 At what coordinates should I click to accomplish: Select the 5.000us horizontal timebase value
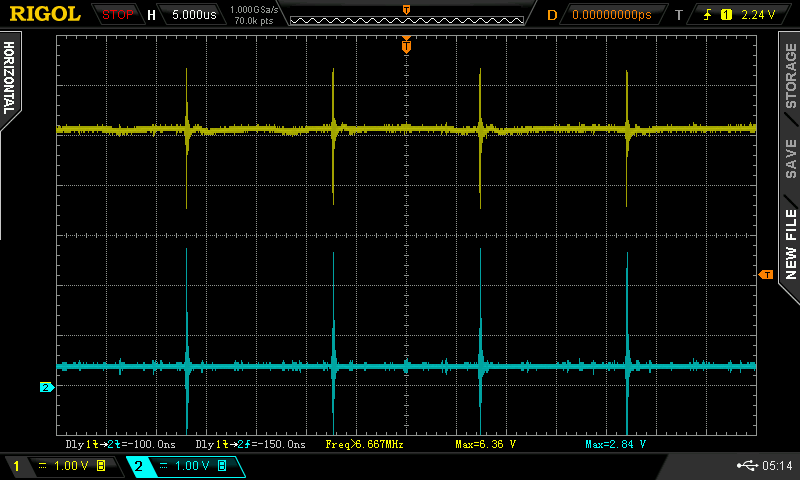[x=194, y=15]
